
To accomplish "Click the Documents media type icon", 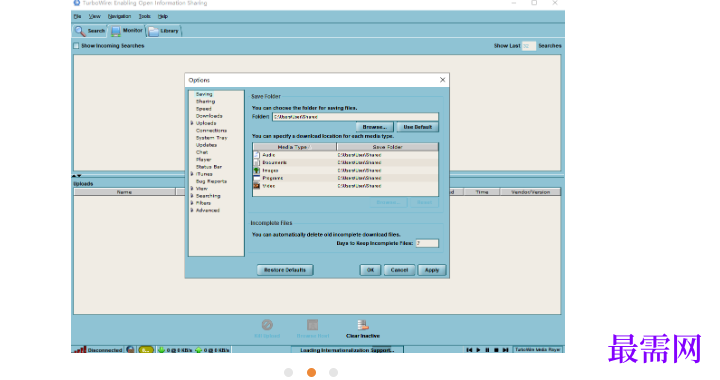I will tap(257, 162).
